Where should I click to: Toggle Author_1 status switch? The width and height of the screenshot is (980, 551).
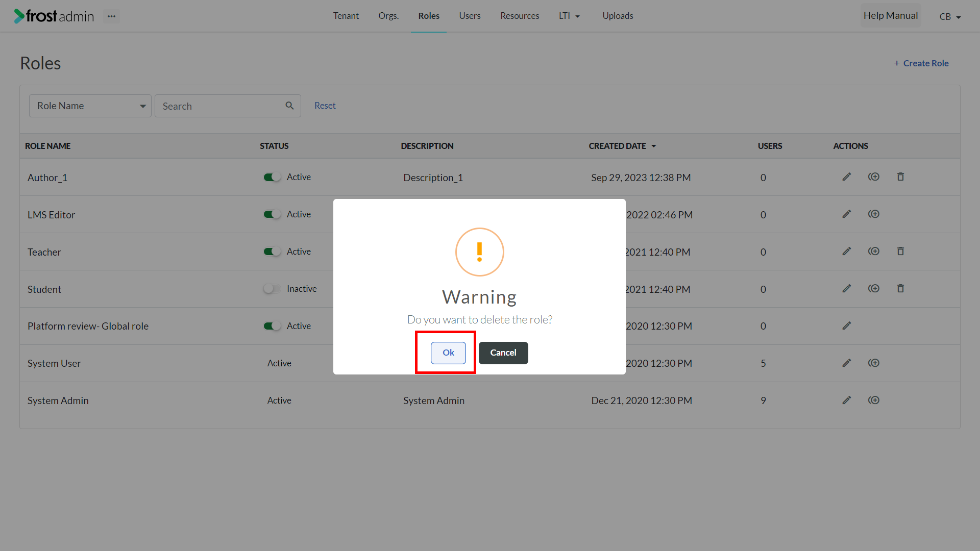point(272,177)
